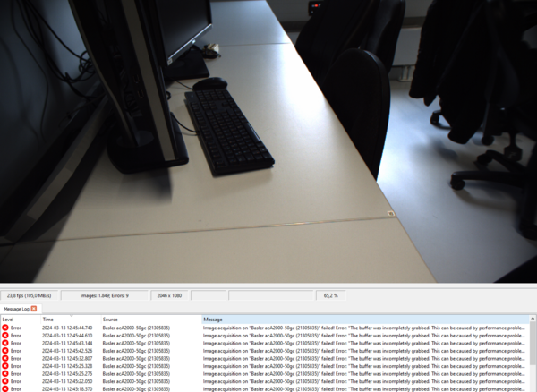Click the 23,8 fps frame rate status field
The width and height of the screenshot is (537, 392).
[30, 294]
